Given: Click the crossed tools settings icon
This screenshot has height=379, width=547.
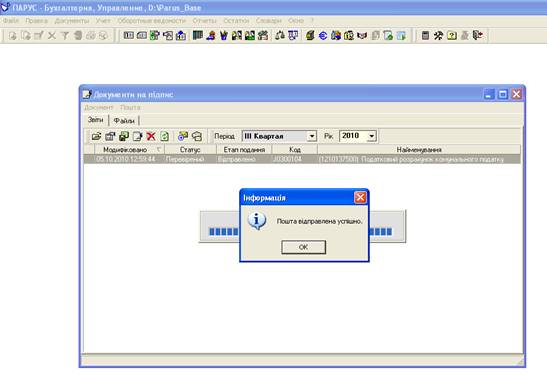Looking at the screenshot, I should click(x=439, y=35).
